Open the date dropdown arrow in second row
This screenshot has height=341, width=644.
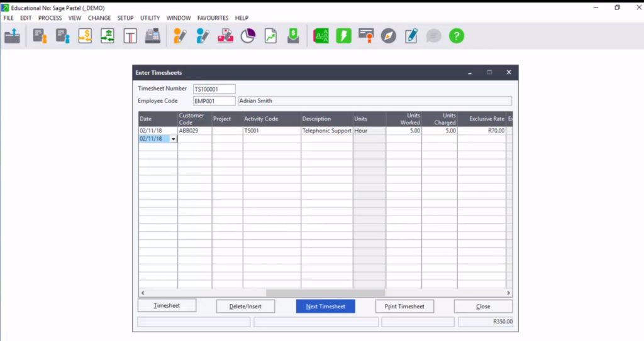[x=173, y=139]
